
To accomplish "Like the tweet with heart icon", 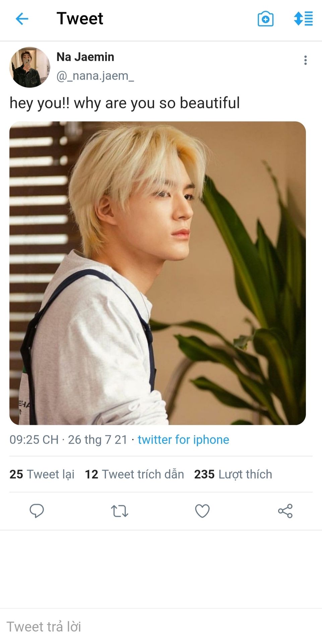I will (202, 511).
